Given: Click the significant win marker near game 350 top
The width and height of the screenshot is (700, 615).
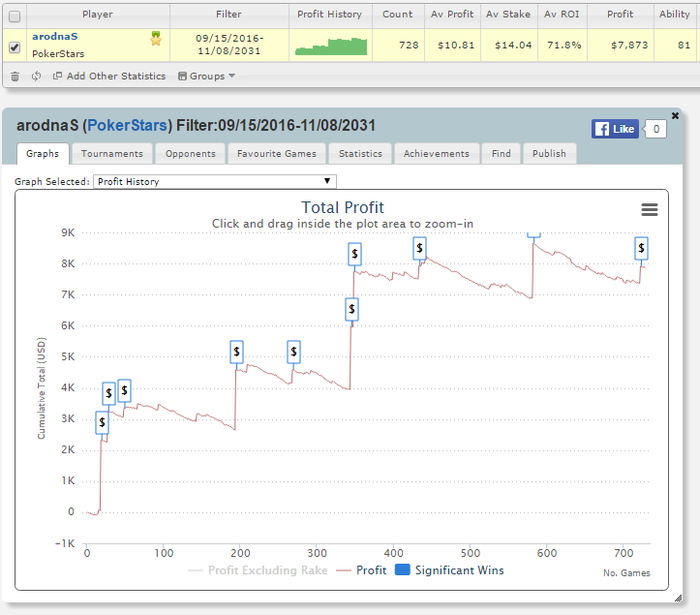Looking at the screenshot, I should point(354,254).
